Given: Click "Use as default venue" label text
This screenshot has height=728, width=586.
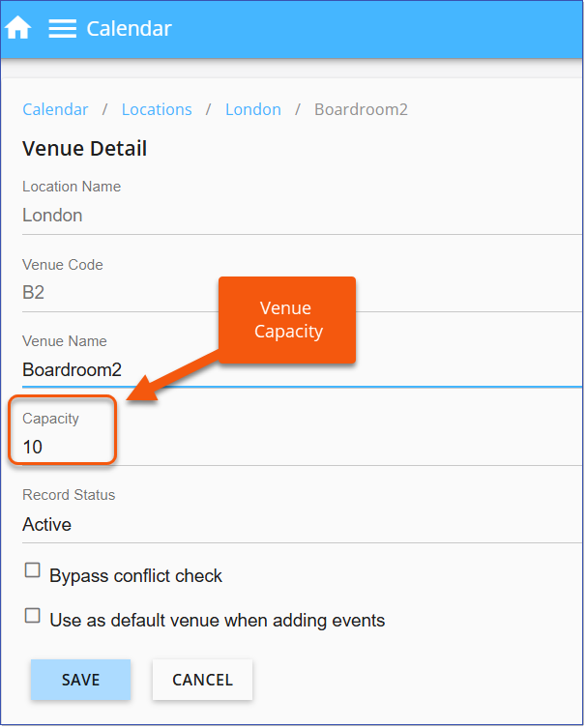Looking at the screenshot, I should pyautogui.click(x=218, y=621).
